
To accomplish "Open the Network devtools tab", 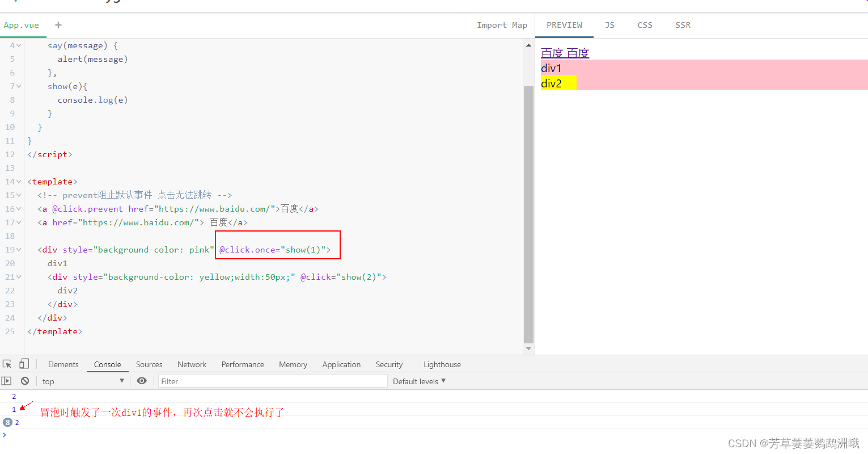I will (x=192, y=364).
